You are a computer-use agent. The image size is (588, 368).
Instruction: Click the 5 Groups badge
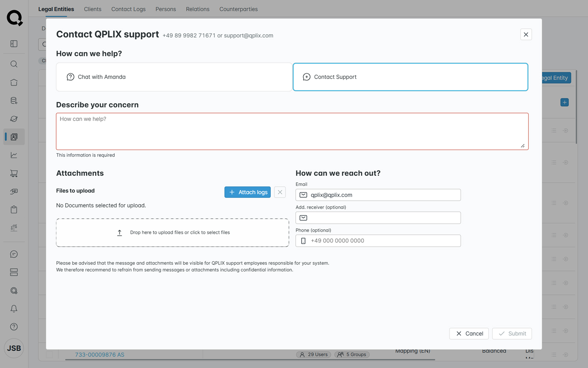tap(352, 354)
